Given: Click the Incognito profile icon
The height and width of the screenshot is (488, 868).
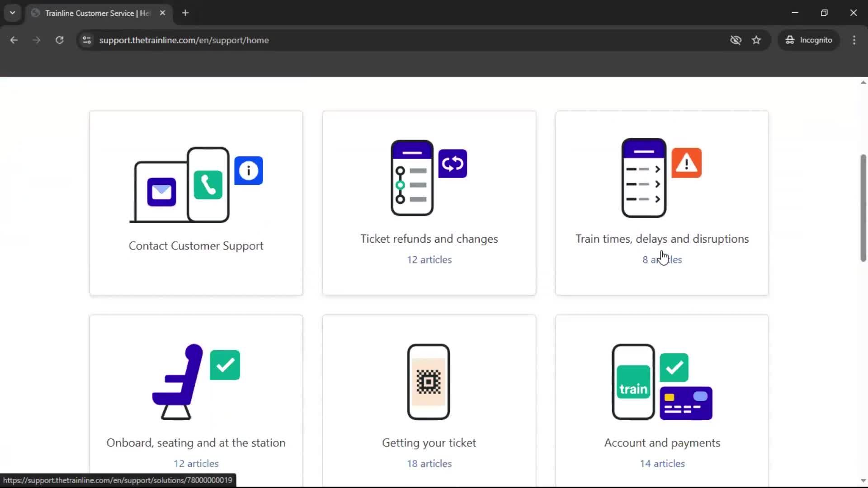Looking at the screenshot, I should pyautogui.click(x=789, y=40).
